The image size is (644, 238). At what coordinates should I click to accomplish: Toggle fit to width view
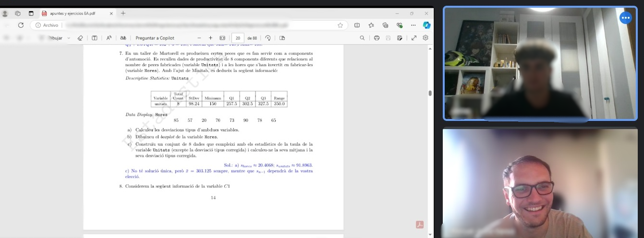(222, 38)
